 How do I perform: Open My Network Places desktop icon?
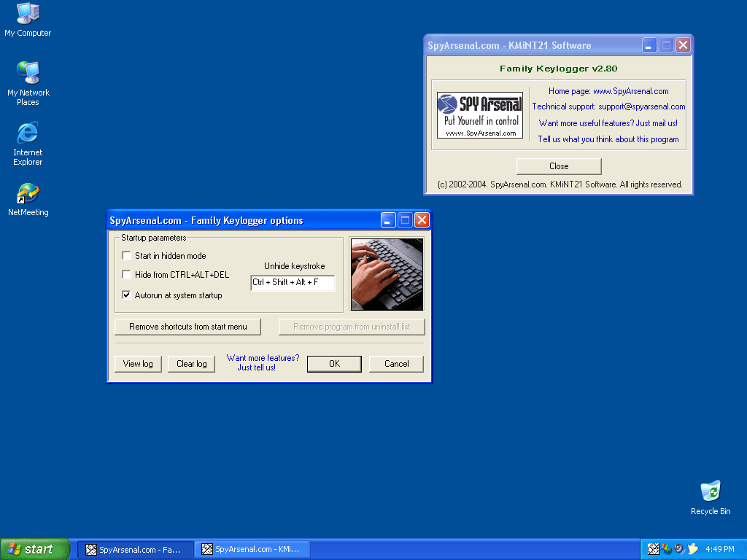pos(28,74)
